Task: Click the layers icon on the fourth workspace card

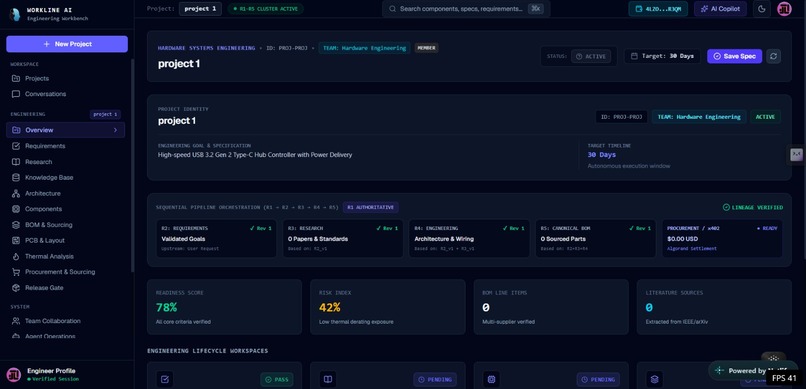Action: [654, 380]
